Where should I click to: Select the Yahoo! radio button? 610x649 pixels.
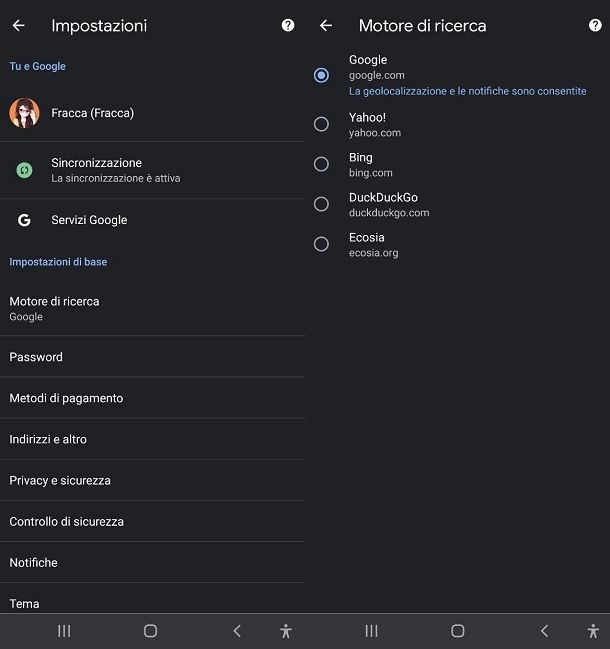tap(321, 124)
